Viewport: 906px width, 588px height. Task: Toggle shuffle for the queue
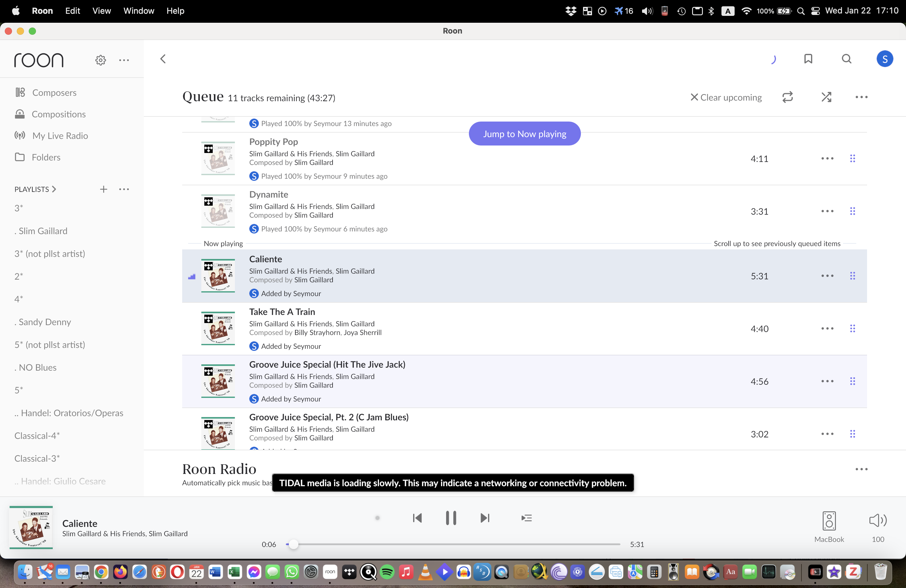click(x=826, y=97)
